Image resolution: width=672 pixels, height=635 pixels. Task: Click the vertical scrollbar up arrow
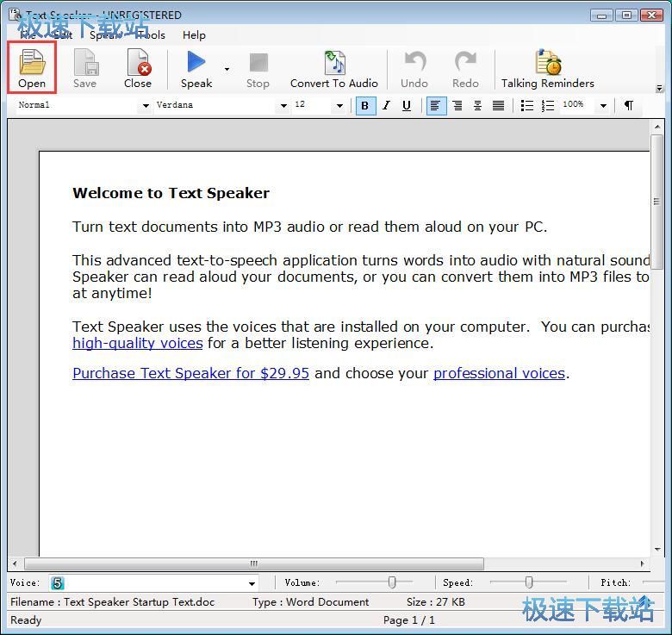[657, 127]
